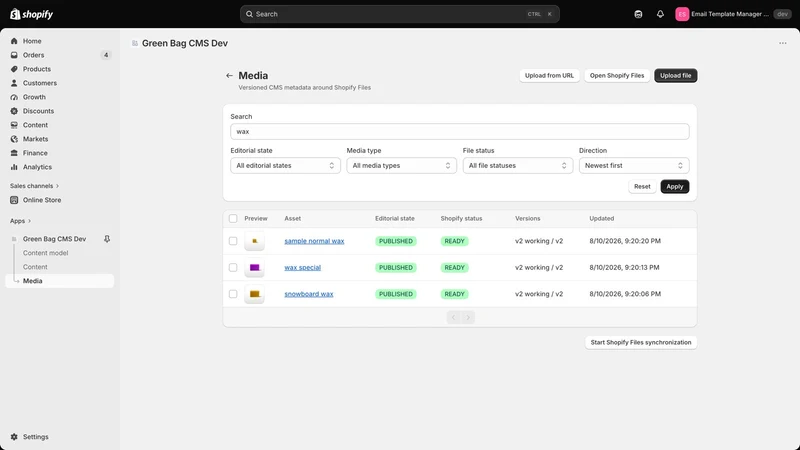Click the Orders count badge 4
800x450 pixels.
[106, 55]
